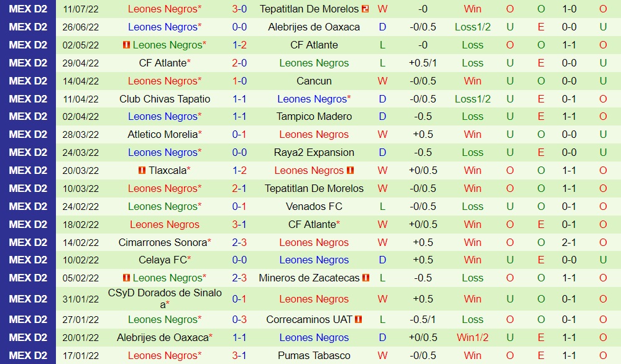The height and width of the screenshot is (364, 621).
Task: Click the Tampico Madero team link
Action: 314,117
